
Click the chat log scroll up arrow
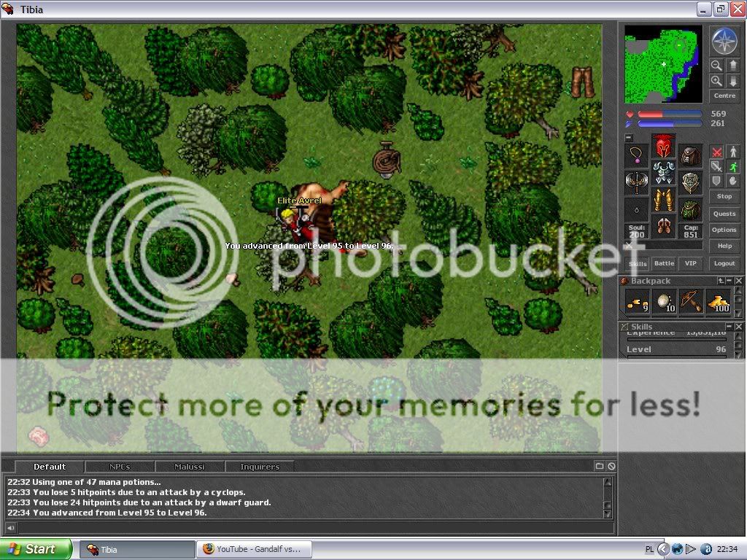coord(608,482)
